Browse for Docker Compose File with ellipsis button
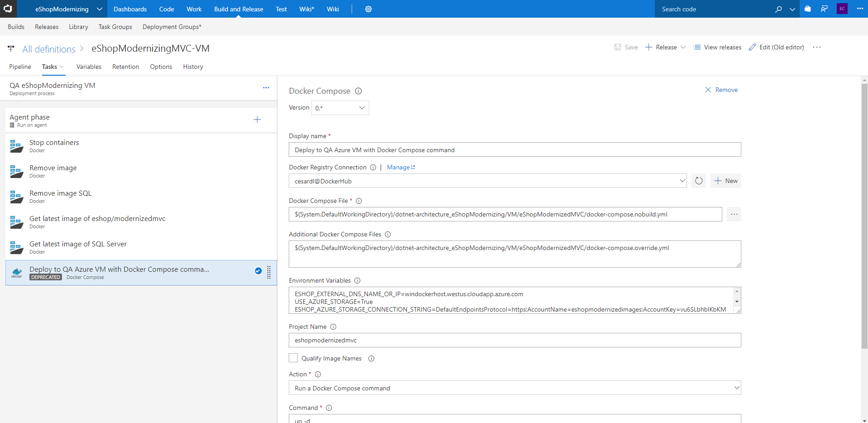The image size is (868, 423). tap(734, 214)
